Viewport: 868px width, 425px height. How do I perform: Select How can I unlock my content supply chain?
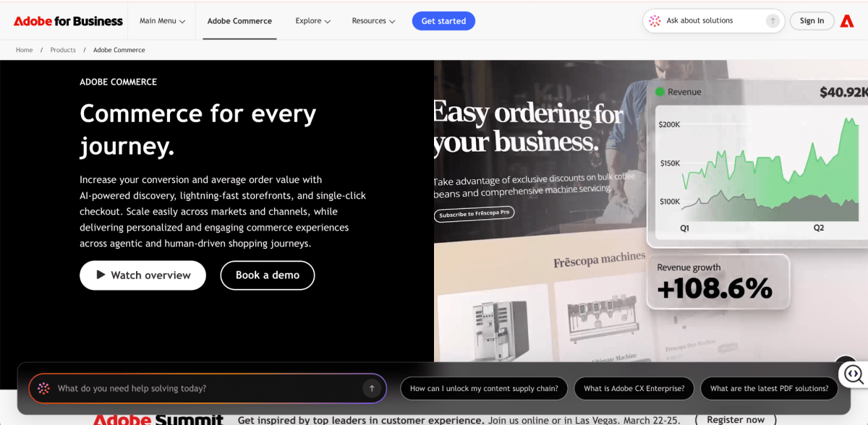pos(484,388)
